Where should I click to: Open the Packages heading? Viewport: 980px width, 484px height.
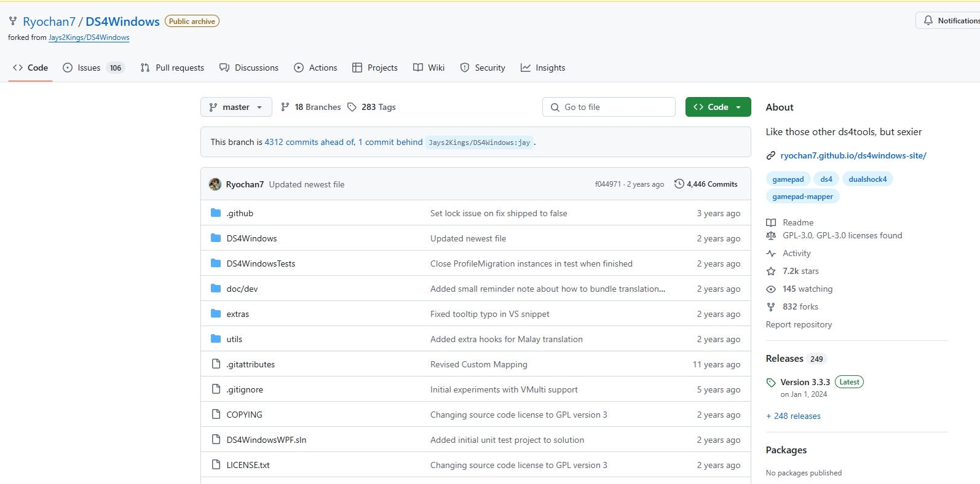[x=786, y=450]
